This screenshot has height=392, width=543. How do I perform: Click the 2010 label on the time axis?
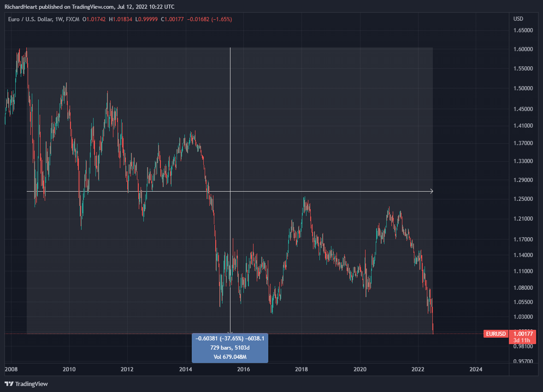(69, 369)
